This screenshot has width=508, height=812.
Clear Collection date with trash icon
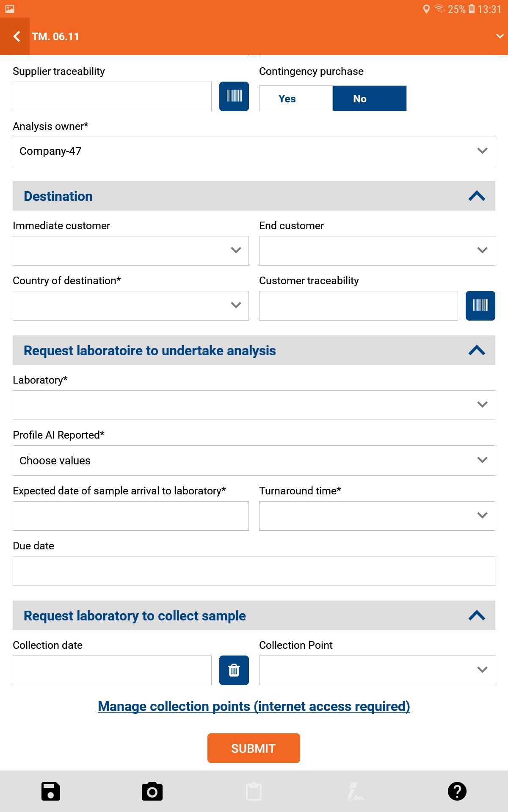click(234, 670)
